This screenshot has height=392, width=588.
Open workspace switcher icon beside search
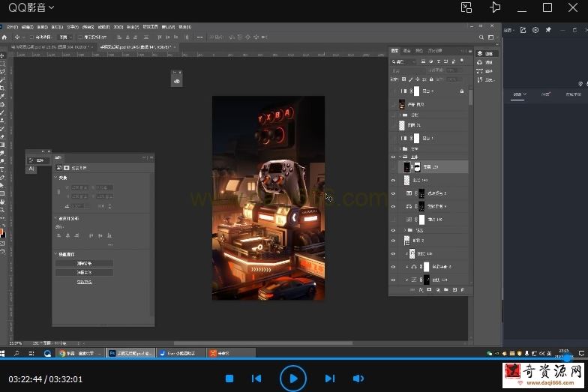(490, 37)
